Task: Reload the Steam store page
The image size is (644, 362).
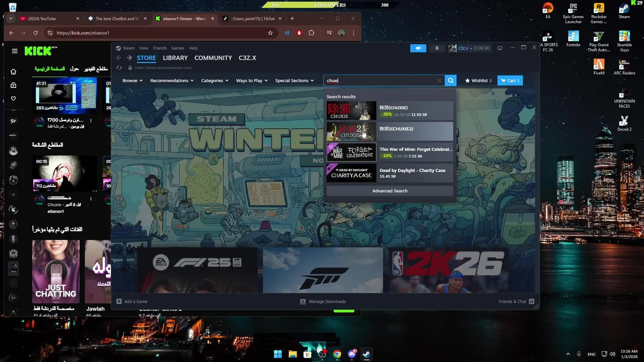Action: point(119,67)
